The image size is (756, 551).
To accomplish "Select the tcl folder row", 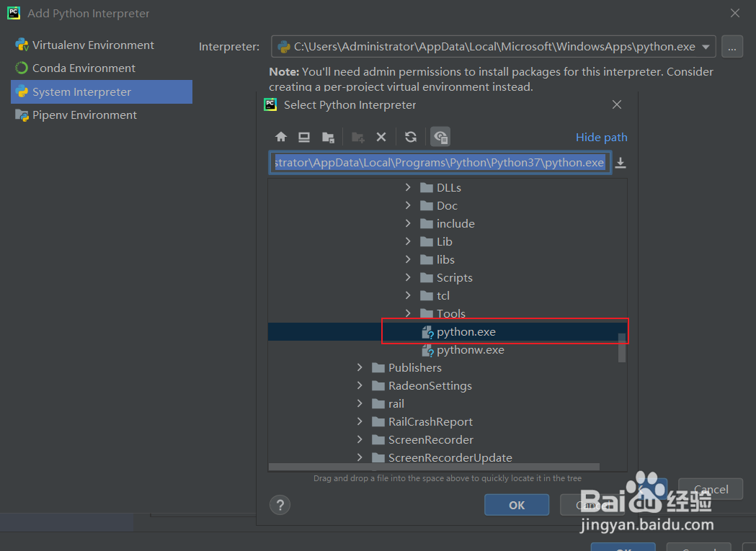I will pos(448,295).
